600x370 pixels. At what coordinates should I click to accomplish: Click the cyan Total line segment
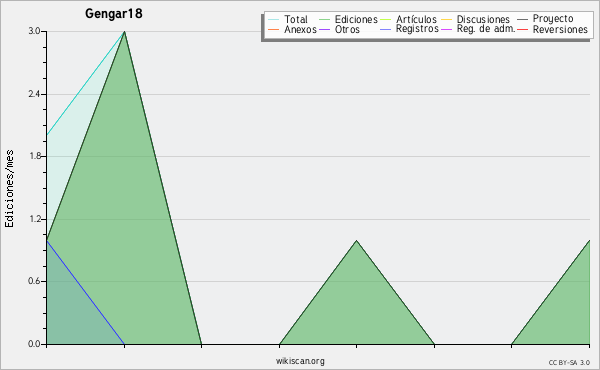pyautogui.click(x=85, y=83)
